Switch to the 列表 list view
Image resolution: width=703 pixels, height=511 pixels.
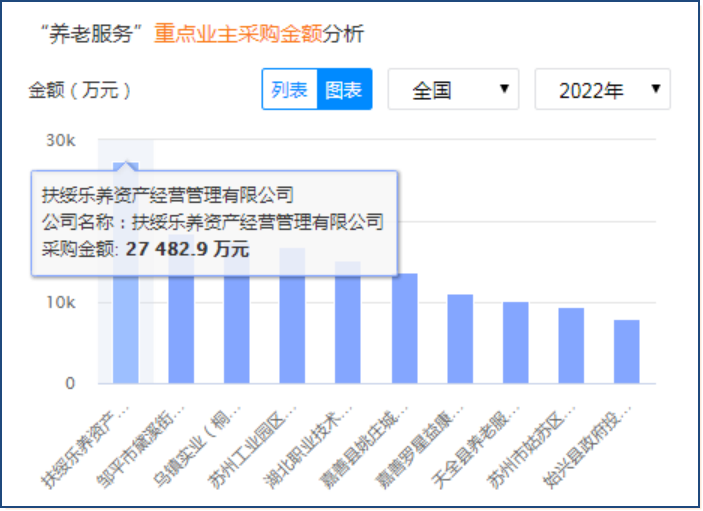289,90
